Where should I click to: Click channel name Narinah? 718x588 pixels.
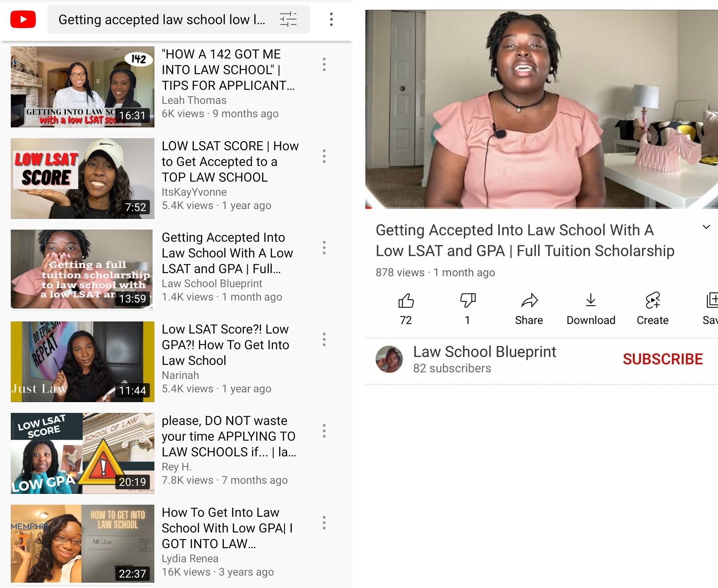pos(181,375)
